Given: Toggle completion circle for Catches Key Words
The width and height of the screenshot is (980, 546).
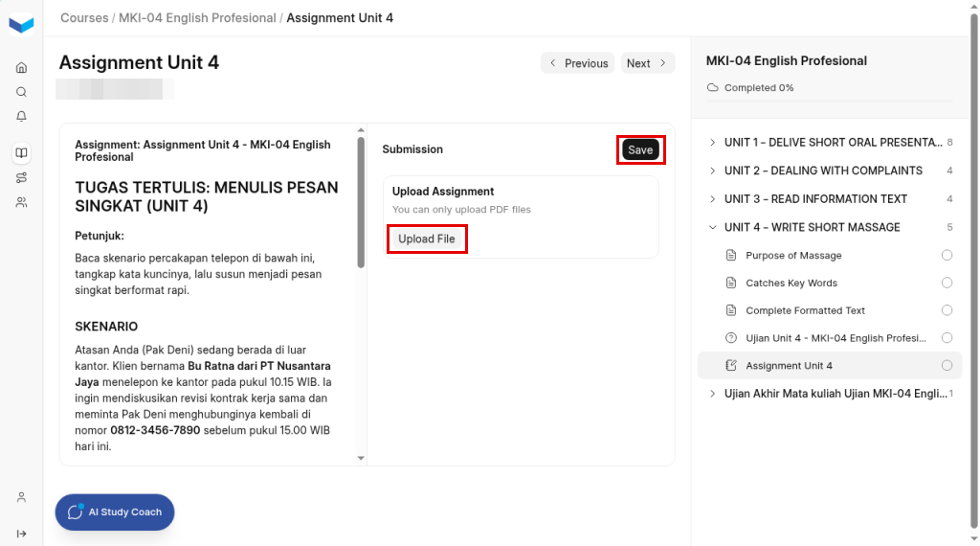Looking at the screenshot, I should 947,283.
